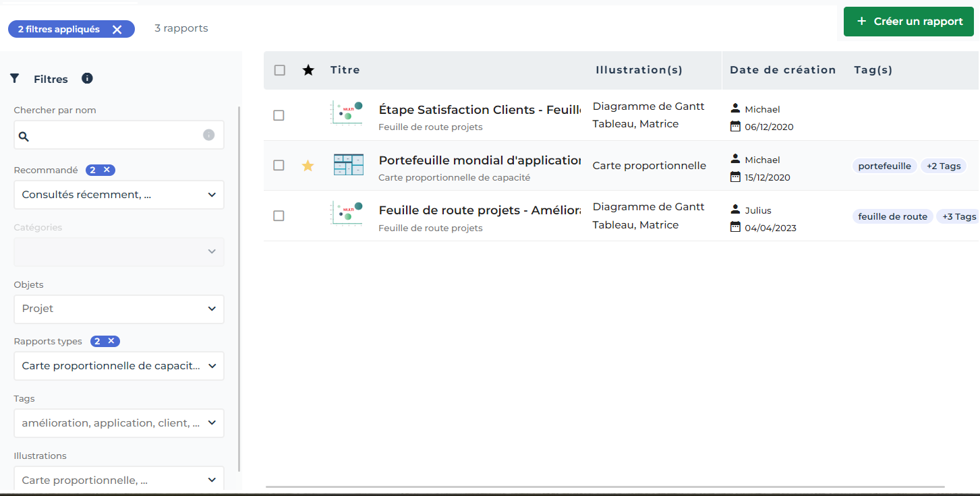Toggle the select-all checkbox in header
Image resolution: width=980 pixels, height=496 pixels.
pos(280,70)
